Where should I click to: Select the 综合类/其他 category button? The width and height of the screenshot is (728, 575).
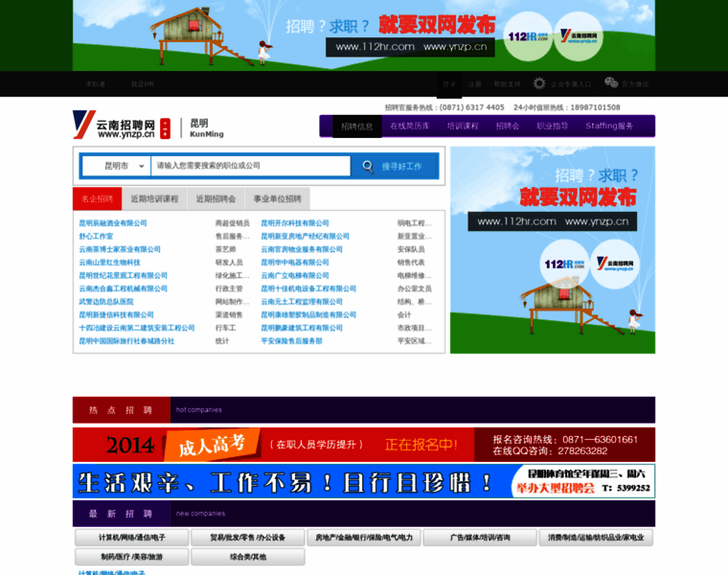[248, 557]
